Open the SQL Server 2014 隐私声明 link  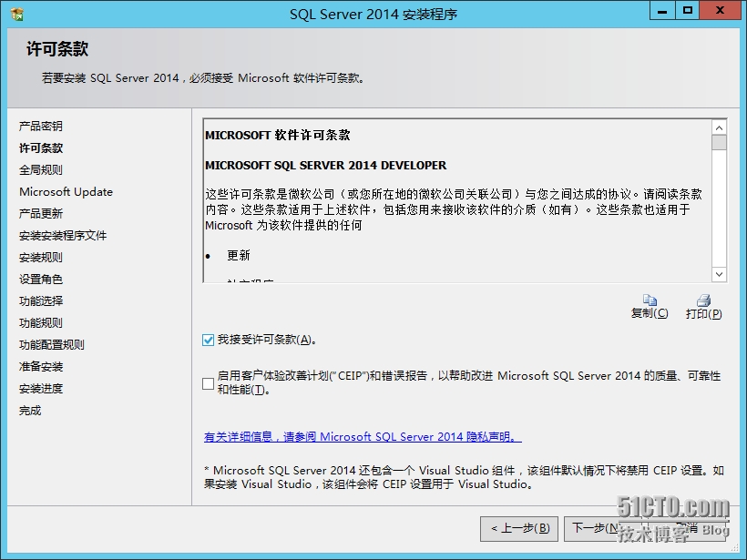(363, 437)
